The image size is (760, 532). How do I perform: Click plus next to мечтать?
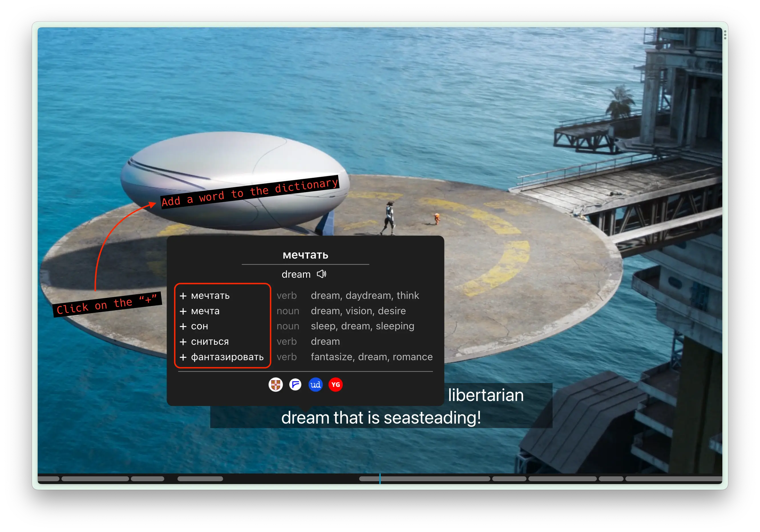pyautogui.click(x=183, y=296)
